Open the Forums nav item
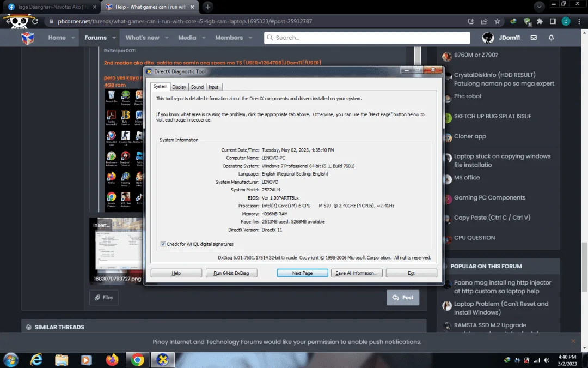 (95, 38)
